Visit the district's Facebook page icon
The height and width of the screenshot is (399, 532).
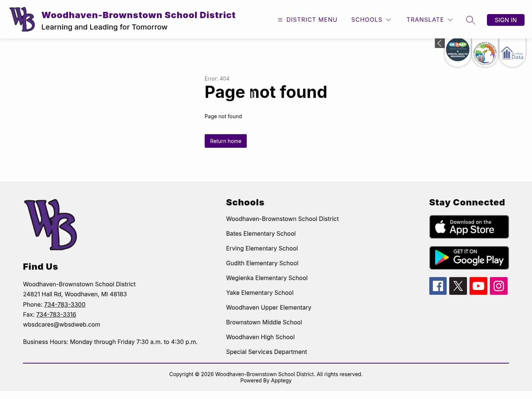pyautogui.click(x=438, y=286)
